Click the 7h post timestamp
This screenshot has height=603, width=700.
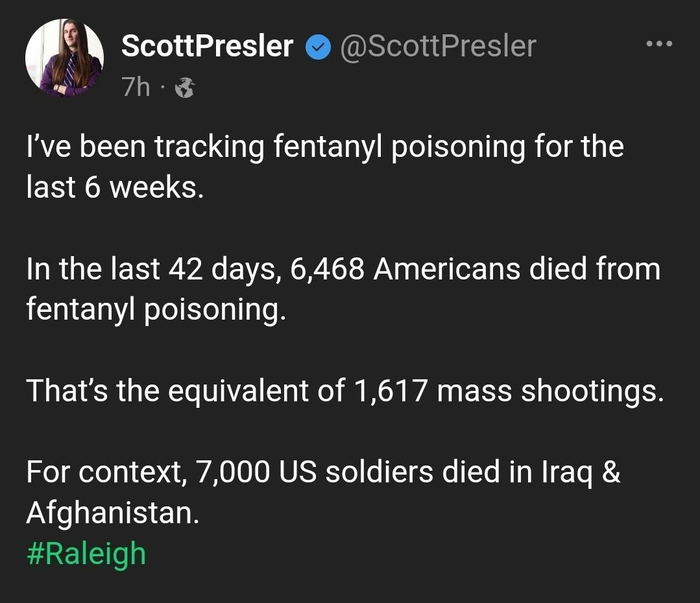click(x=136, y=88)
